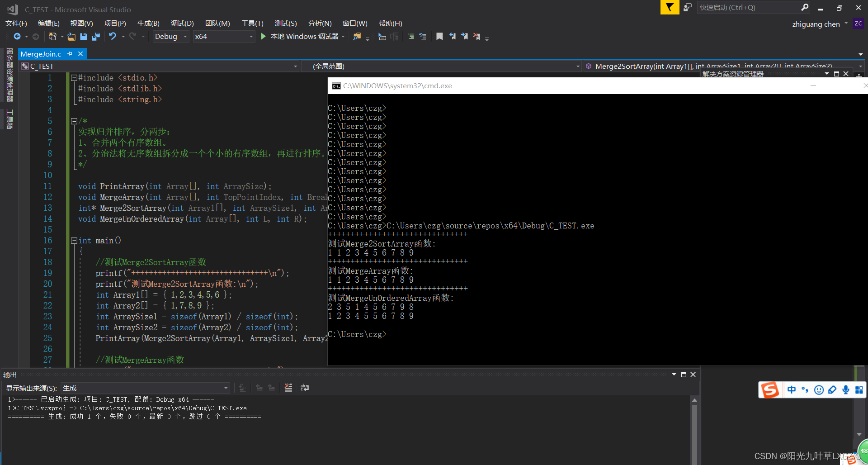Image resolution: width=868 pixels, height=465 pixels.
Task: Toggle word wrap in the output window
Action: [305, 388]
